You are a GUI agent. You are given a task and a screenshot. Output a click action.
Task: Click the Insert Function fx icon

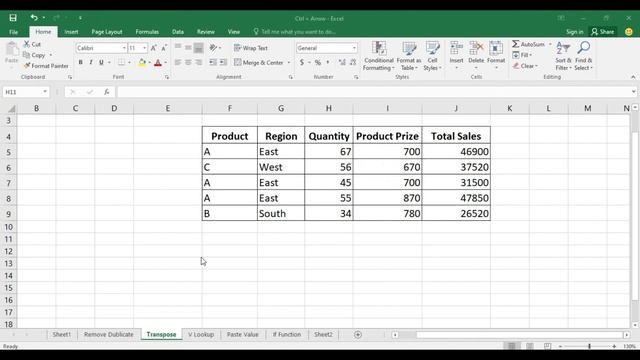click(107, 92)
